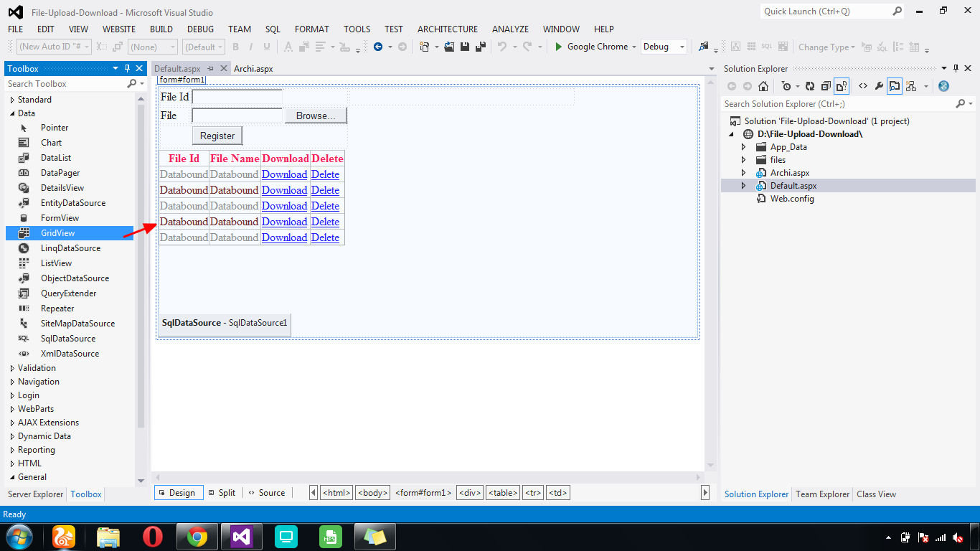Click the Browse... button in the form
This screenshot has height=551, width=980.
[316, 116]
